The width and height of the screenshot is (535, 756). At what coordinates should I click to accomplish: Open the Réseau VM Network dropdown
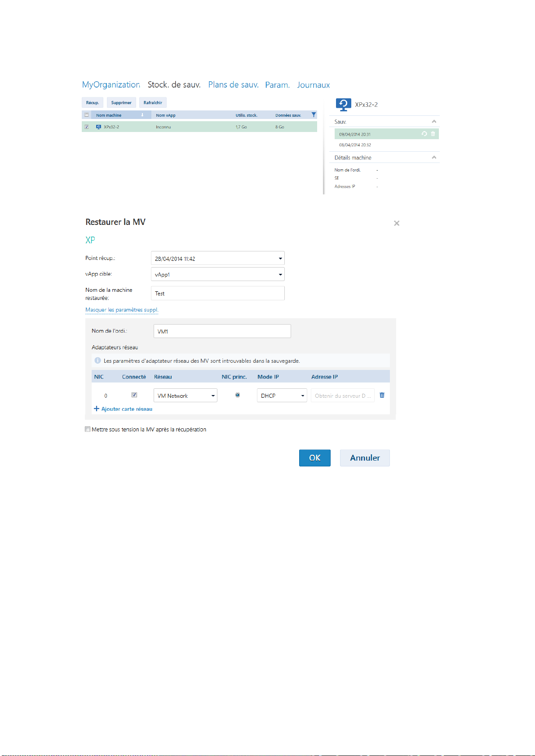(186, 395)
